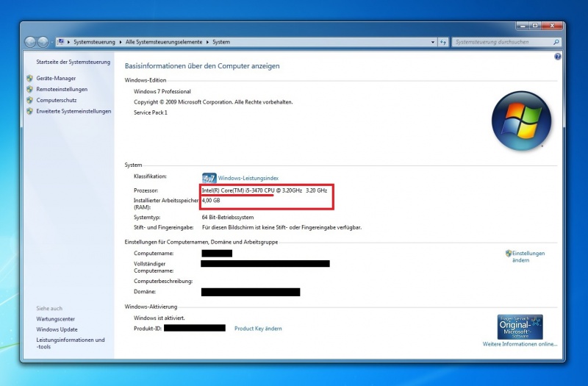
Task: Open the blue help question mark icon
Action: pos(558,57)
